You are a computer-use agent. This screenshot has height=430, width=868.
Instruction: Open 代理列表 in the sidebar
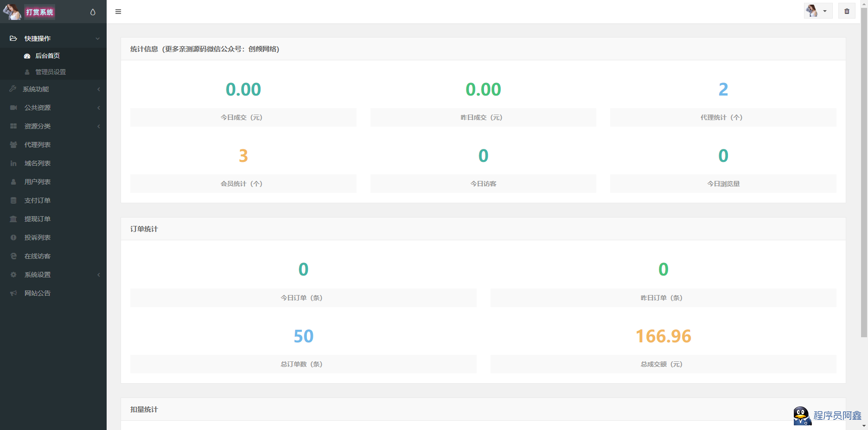[x=38, y=145]
